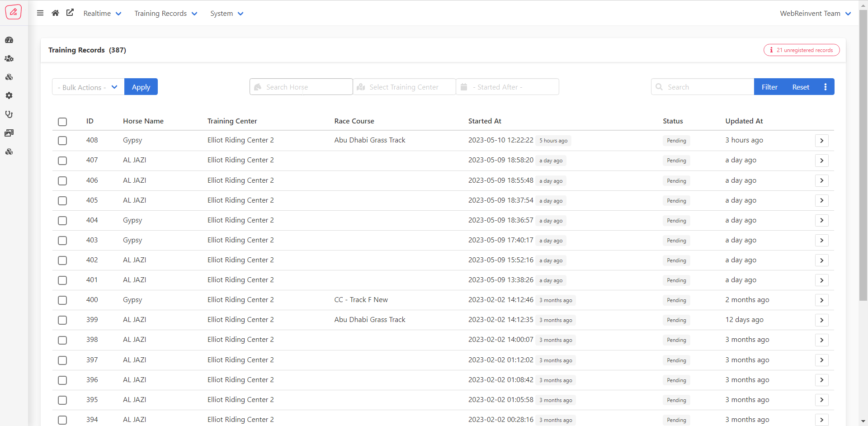Open the System menu

226,14
